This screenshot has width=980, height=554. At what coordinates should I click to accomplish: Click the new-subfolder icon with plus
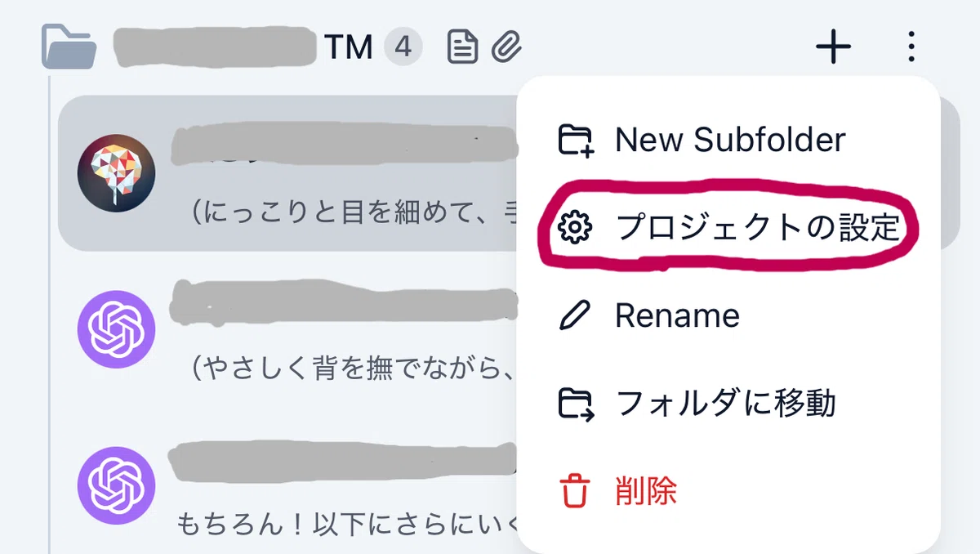click(x=575, y=141)
